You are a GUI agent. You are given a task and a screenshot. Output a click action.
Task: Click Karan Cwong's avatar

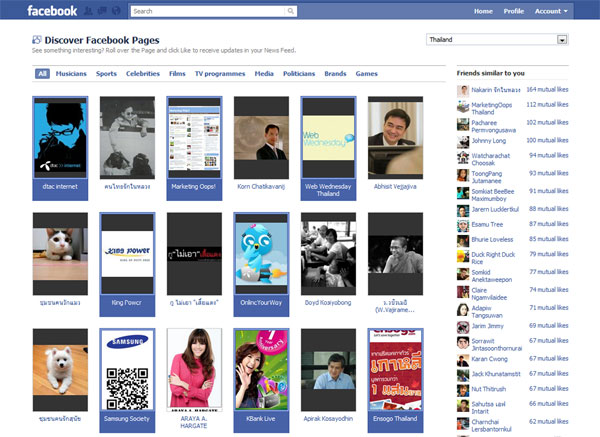point(463,360)
